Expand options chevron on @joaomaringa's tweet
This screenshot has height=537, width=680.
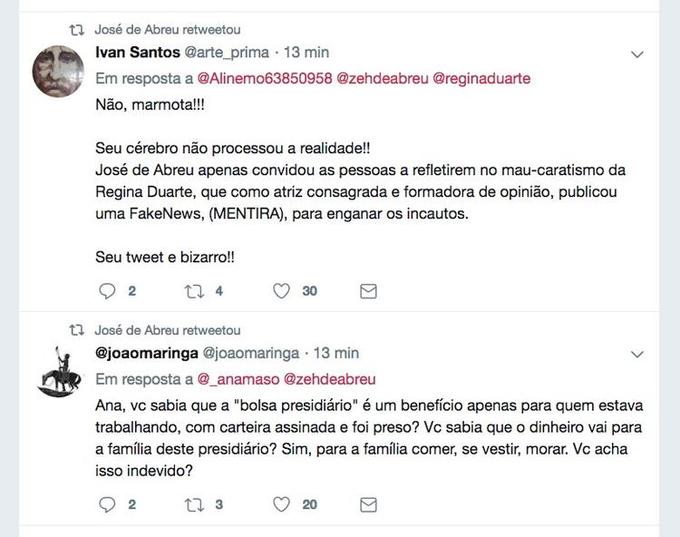(x=639, y=354)
